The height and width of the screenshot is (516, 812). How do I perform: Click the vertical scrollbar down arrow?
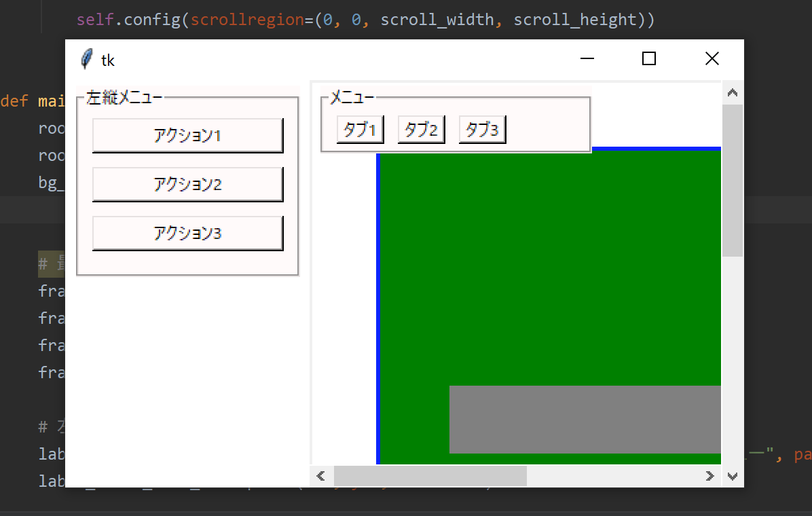[733, 476]
